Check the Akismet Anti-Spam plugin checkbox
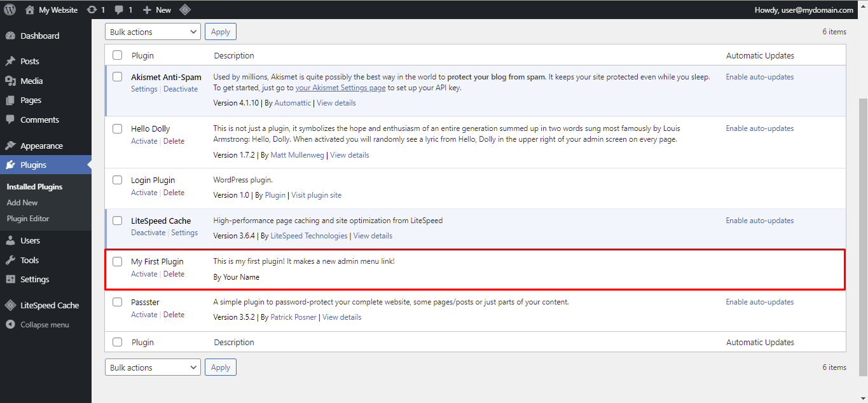Screen dimensions: 868x403 [x=117, y=76]
